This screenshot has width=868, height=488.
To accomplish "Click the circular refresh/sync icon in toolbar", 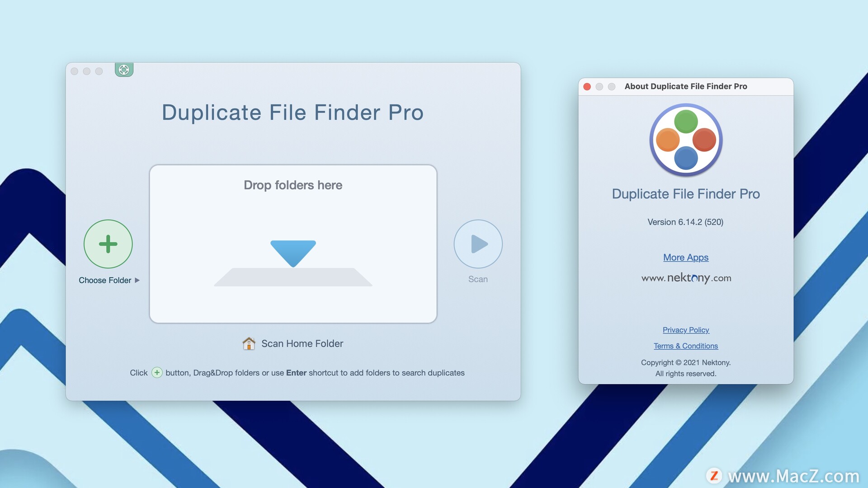I will (123, 69).
